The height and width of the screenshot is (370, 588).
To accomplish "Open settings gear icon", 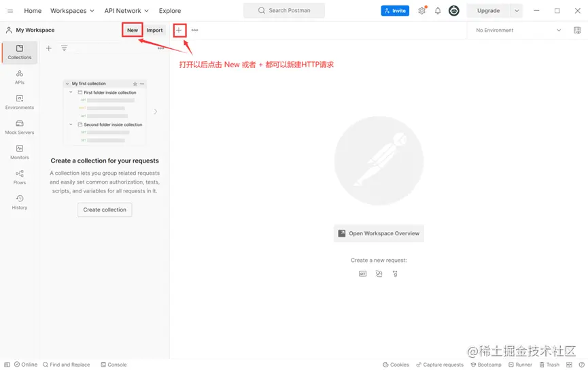I will (x=422, y=11).
